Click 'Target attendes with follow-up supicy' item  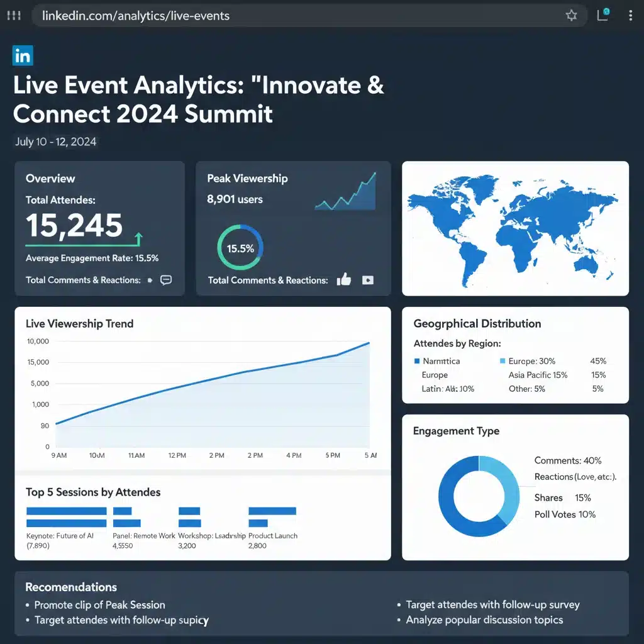121,620
